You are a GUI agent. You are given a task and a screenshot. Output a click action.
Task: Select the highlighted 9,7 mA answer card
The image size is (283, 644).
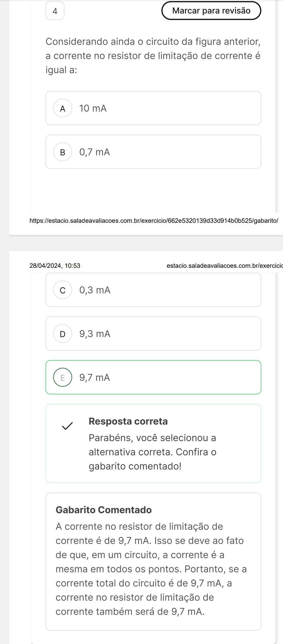point(153,377)
